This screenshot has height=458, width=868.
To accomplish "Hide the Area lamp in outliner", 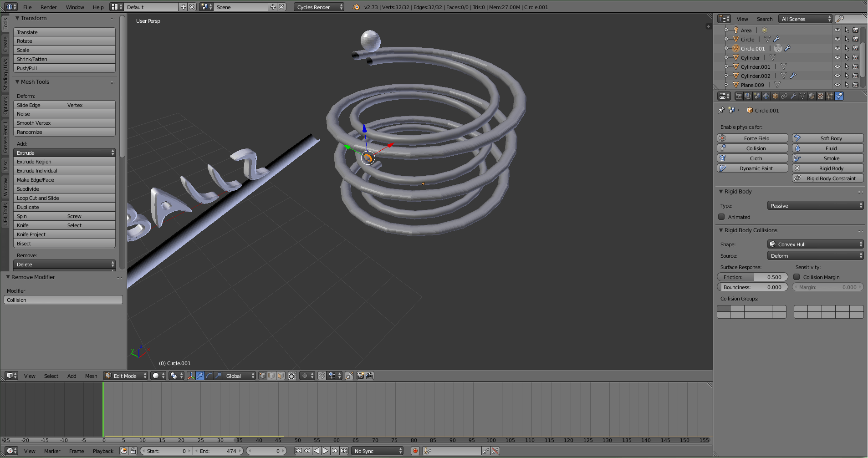I will click(837, 30).
